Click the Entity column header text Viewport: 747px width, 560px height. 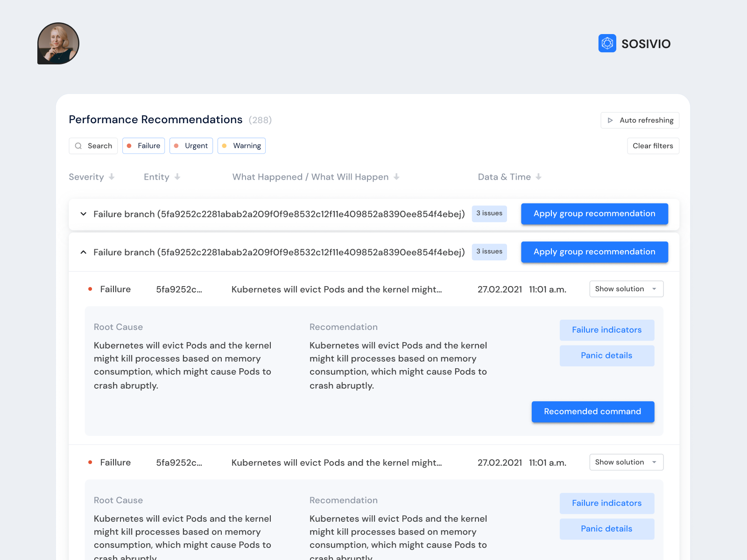(156, 177)
